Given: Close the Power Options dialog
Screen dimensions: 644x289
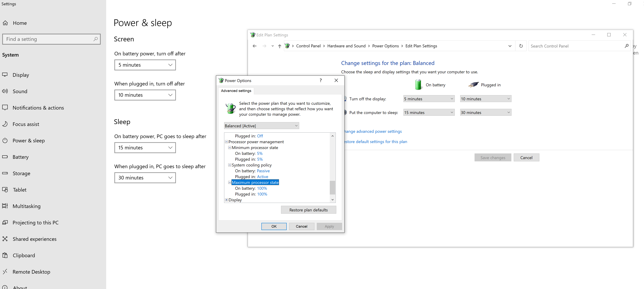Looking at the screenshot, I should (x=336, y=80).
